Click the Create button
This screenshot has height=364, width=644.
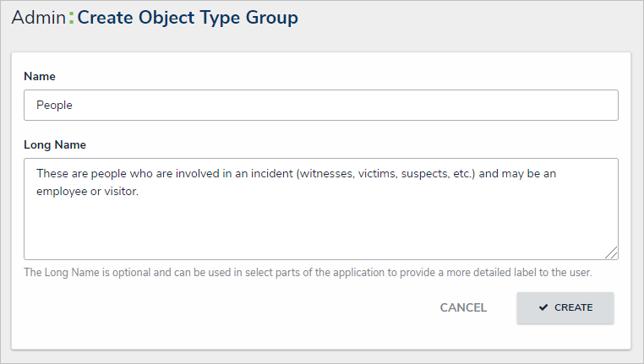point(565,308)
